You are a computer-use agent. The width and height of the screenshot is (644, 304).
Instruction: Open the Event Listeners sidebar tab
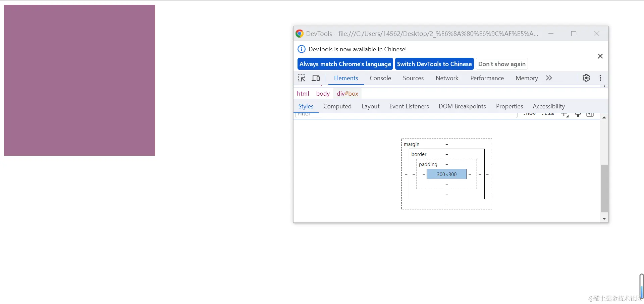409,106
